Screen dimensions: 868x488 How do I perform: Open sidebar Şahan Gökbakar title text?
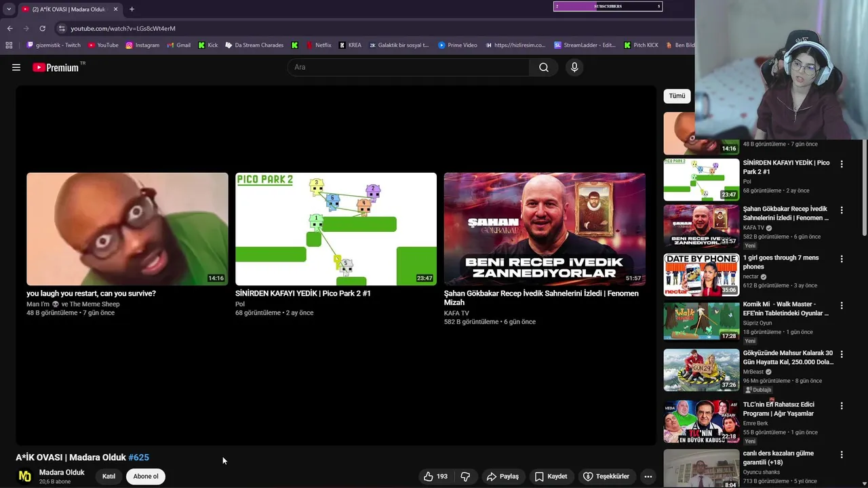pos(786,213)
